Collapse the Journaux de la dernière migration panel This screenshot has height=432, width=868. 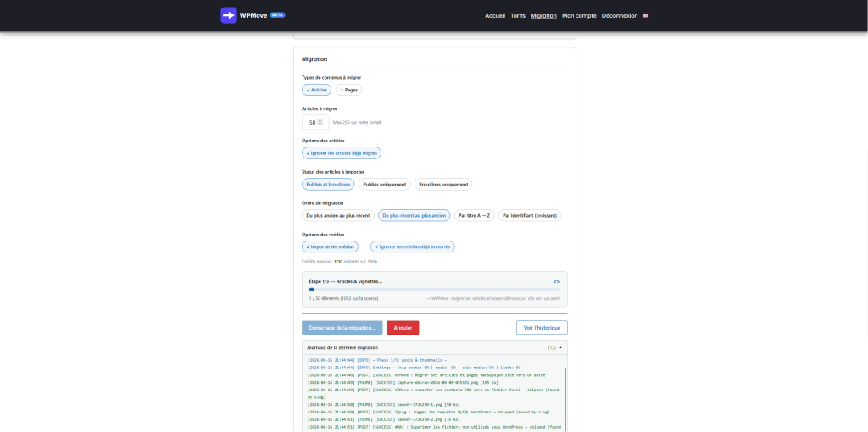click(435, 347)
